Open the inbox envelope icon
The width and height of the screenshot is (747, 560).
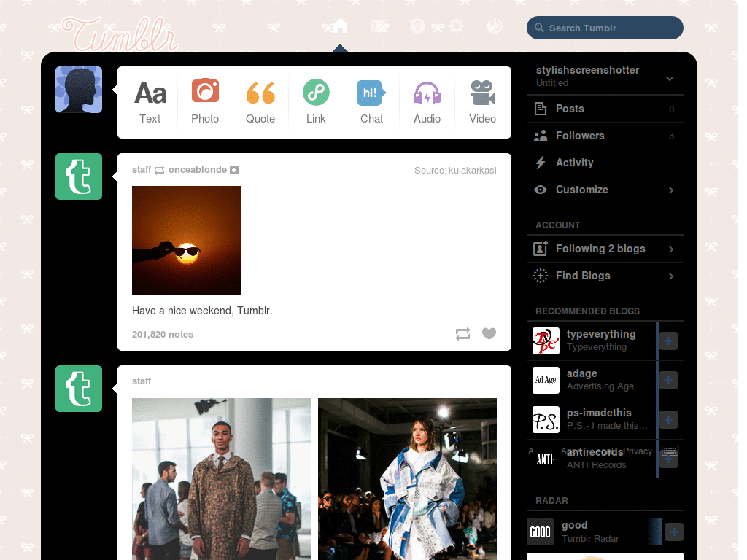click(x=379, y=26)
